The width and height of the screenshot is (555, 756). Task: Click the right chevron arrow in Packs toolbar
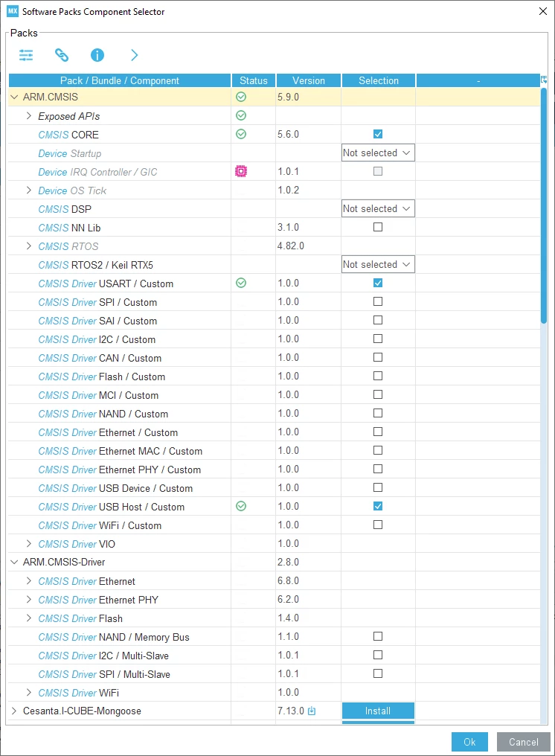point(135,55)
